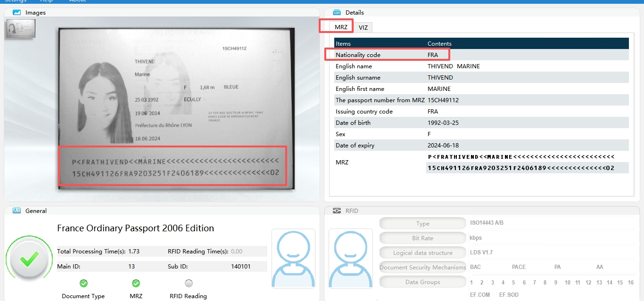
Task: Click the portrait placeholder in the General panel
Action: [293, 259]
